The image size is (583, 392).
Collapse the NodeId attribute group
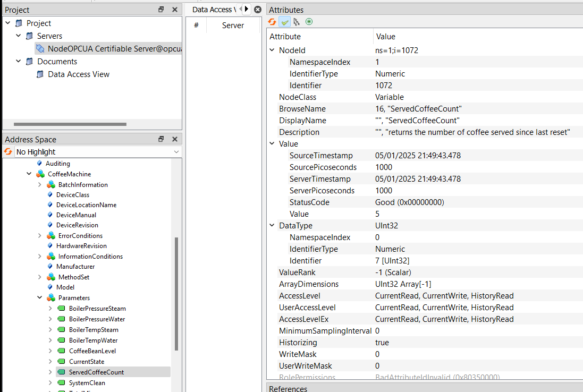[272, 50]
